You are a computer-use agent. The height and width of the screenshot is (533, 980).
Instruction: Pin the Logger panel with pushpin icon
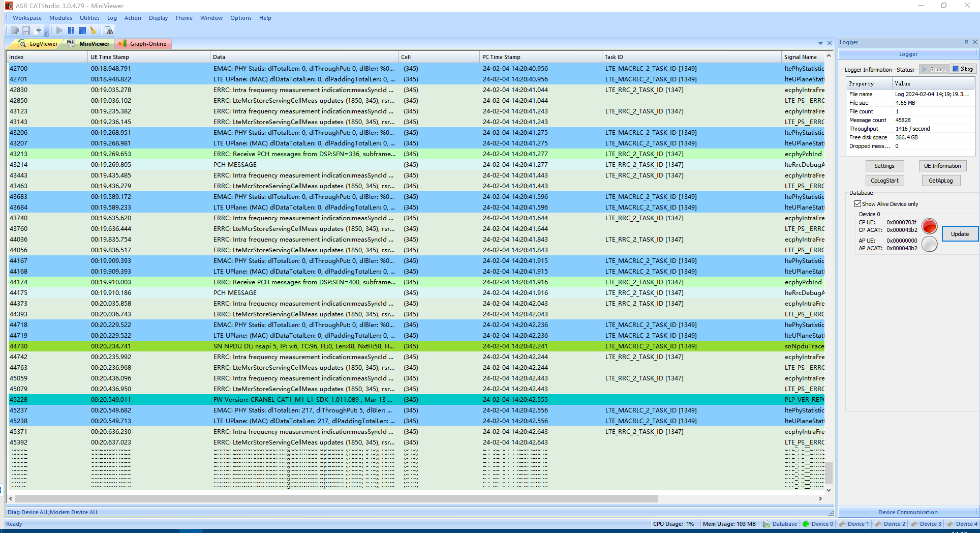click(966, 42)
